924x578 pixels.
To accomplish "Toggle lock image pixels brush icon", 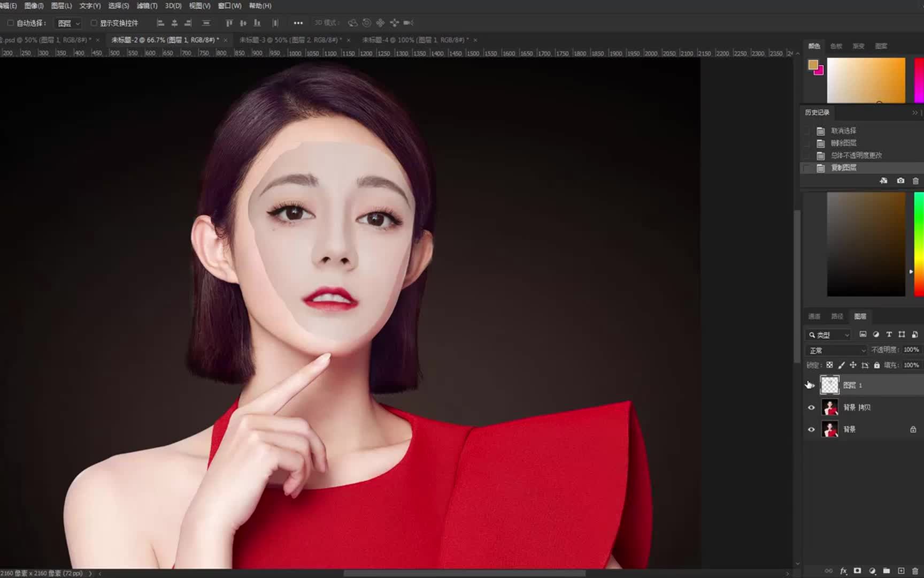I will pos(841,365).
